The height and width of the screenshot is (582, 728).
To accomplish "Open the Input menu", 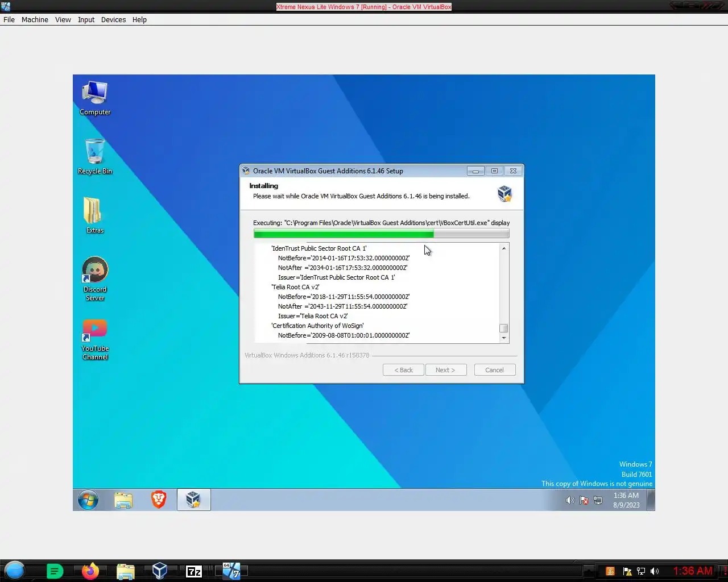I will tap(86, 19).
